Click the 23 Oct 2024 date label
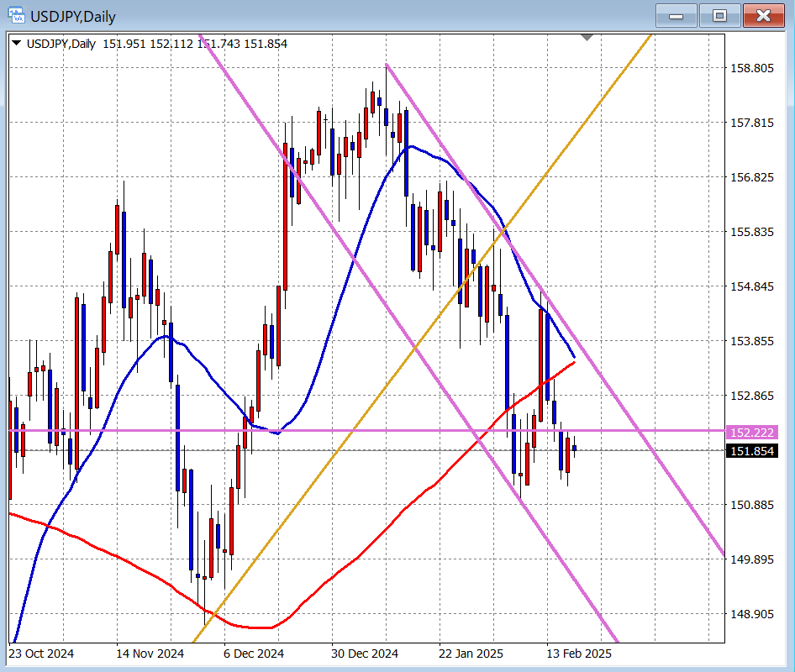Image resolution: width=795 pixels, height=672 pixels. tap(41, 653)
